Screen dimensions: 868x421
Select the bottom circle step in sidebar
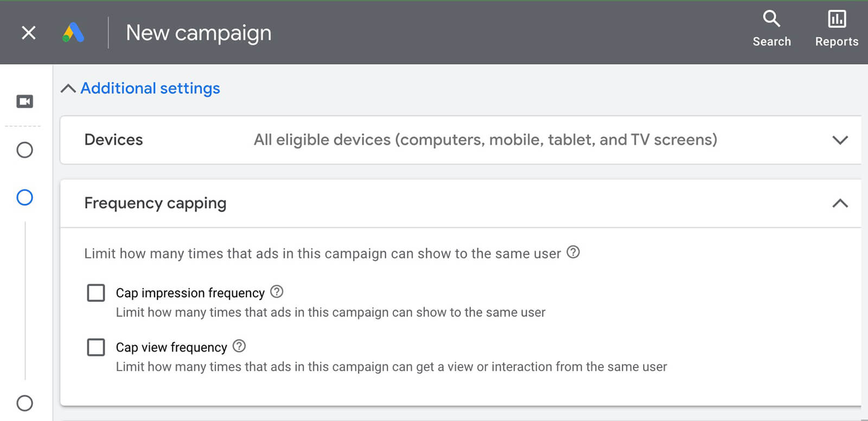[25, 403]
